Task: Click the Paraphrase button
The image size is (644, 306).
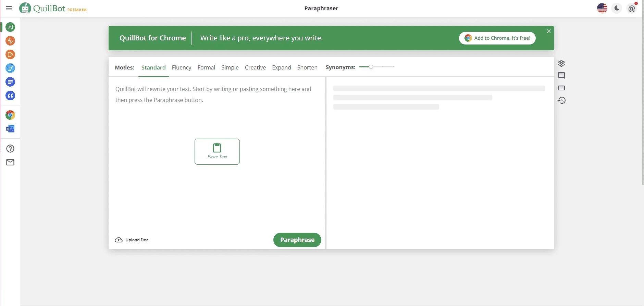Action: click(297, 240)
